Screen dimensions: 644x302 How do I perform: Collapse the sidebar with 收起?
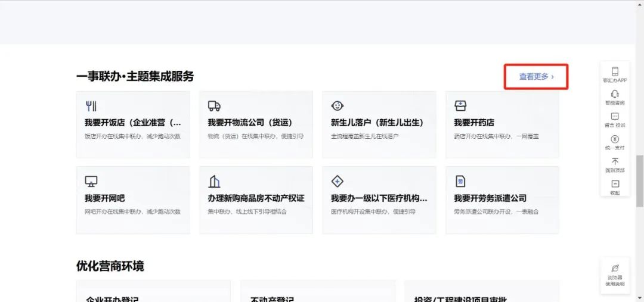tap(615, 185)
